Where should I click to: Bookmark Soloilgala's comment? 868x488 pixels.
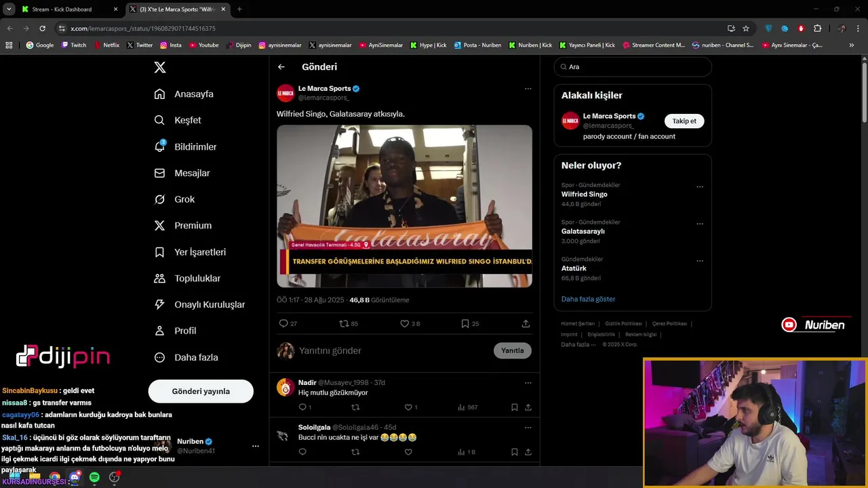pos(514,452)
